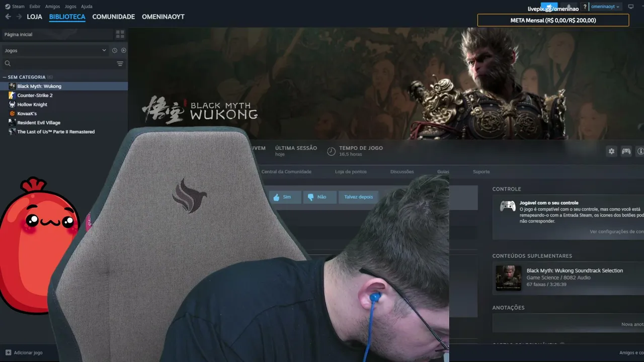This screenshot has height=362, width=644.
Task: Go back with the left arrow
Action: coord(8,17)
